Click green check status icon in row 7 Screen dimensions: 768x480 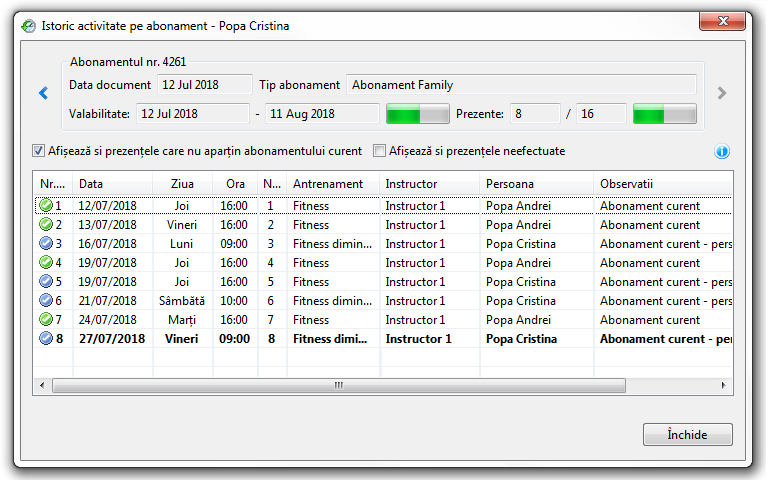coord(45,320)
